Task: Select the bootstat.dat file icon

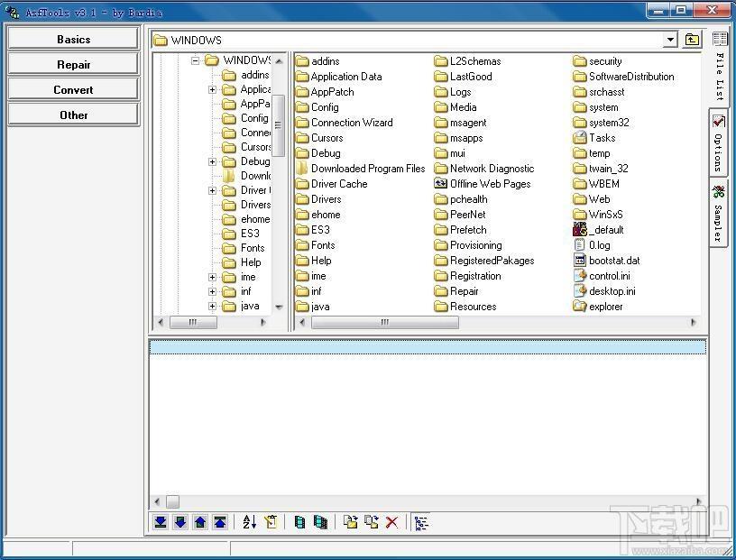Action: tap(580, 261)
